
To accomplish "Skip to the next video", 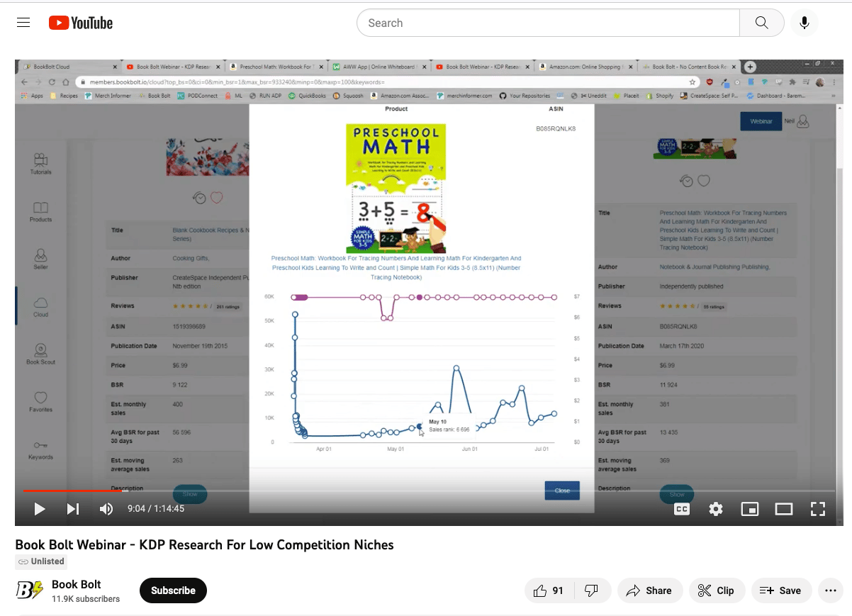I will pyautogui.click(x=73, y=509).
